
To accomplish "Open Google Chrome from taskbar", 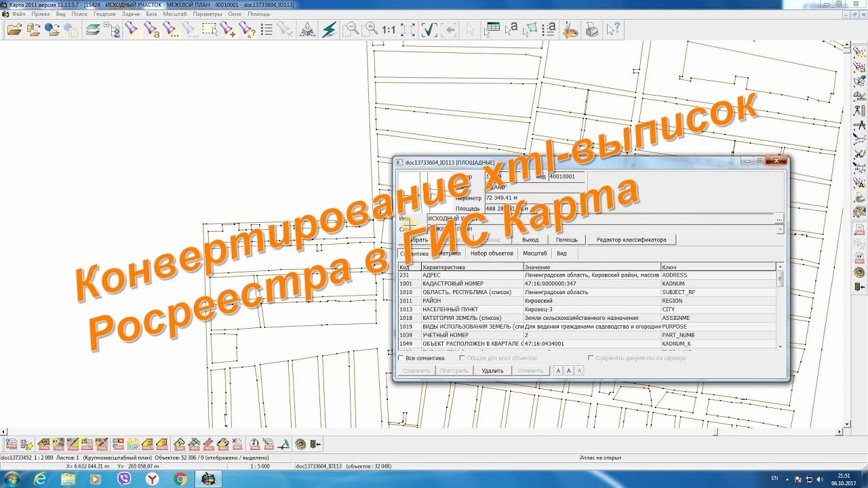I will click(180, 479).
